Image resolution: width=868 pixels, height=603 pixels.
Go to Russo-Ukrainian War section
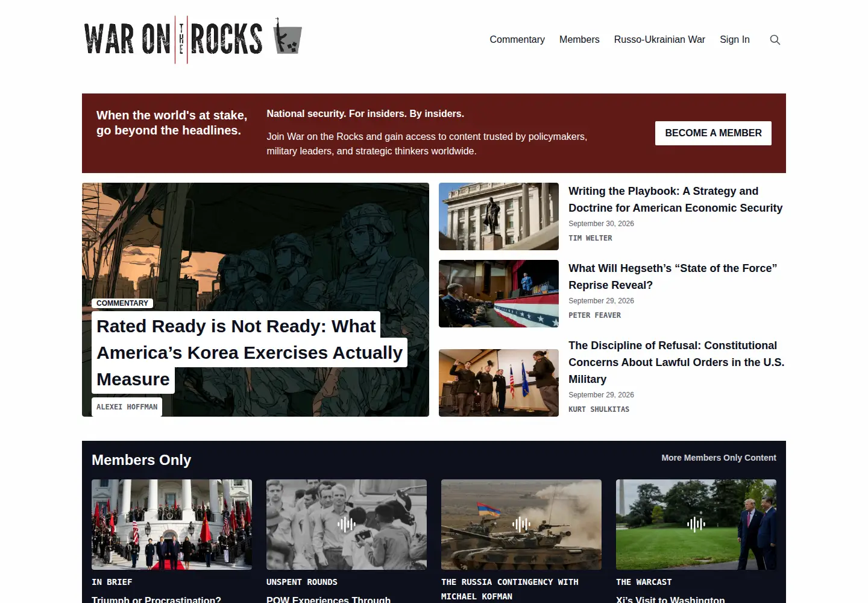click(x=659, y=39)
